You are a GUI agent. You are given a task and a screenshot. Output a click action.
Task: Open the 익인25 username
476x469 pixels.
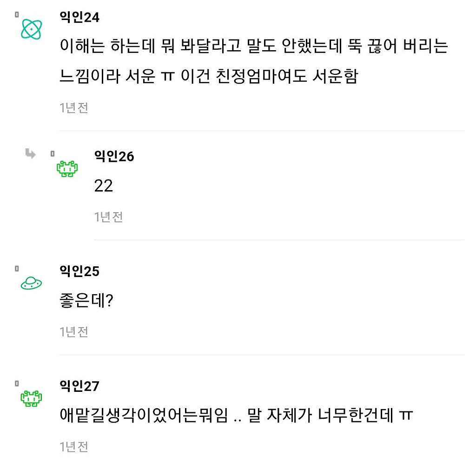(79, 271)
